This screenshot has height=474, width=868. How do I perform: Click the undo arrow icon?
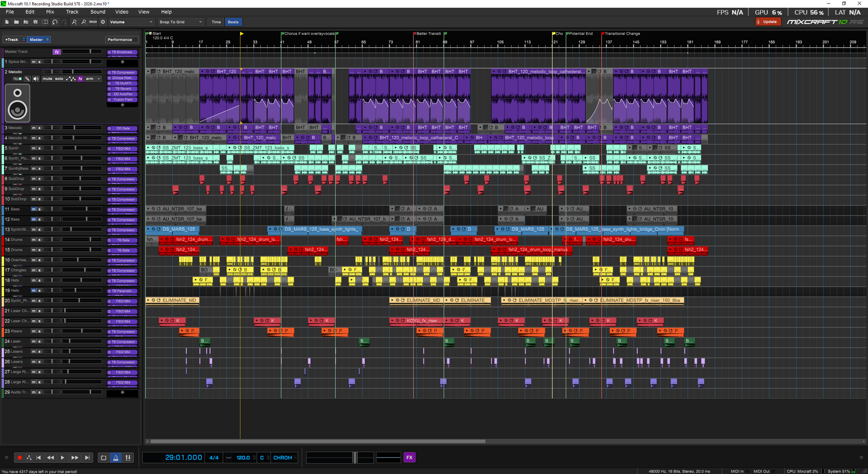coord(55,22)
